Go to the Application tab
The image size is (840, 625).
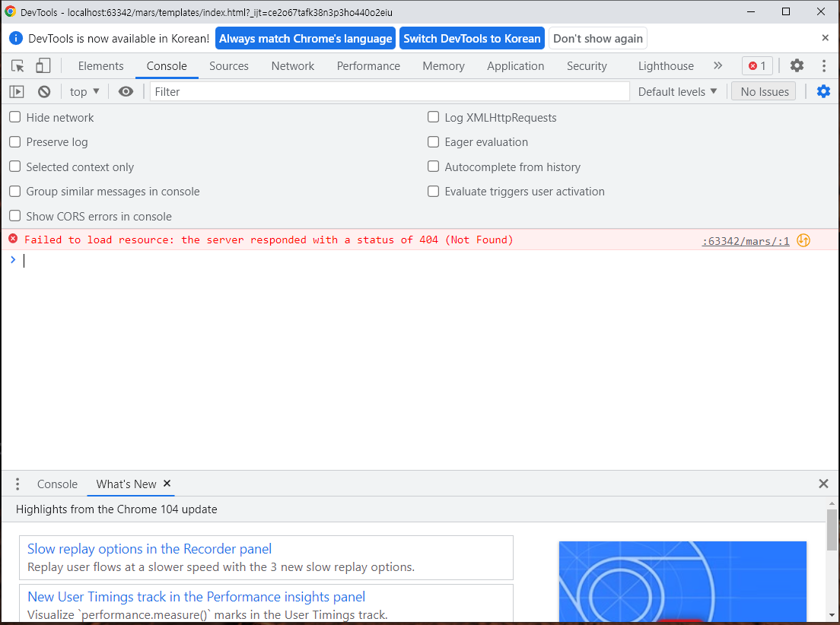click(x=515, y=66)
